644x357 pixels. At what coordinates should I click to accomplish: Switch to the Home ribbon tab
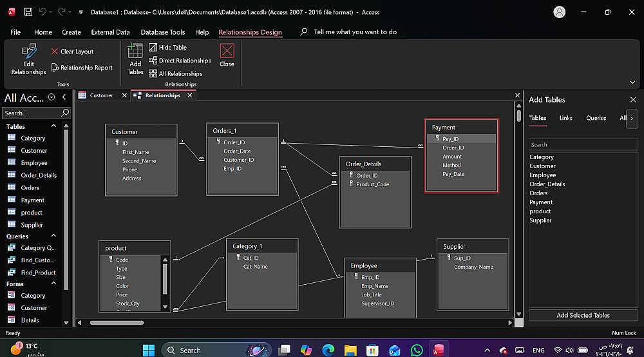click(43, 32)
